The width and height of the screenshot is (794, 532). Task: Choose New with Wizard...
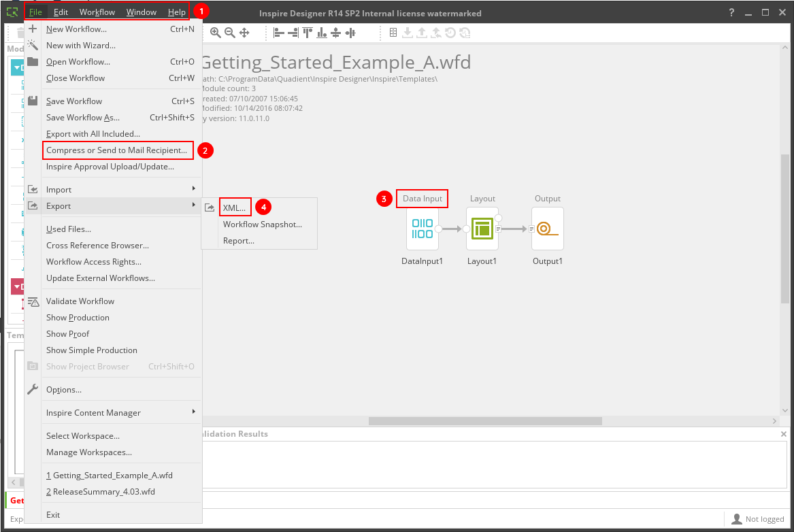(x=114, y=46)
